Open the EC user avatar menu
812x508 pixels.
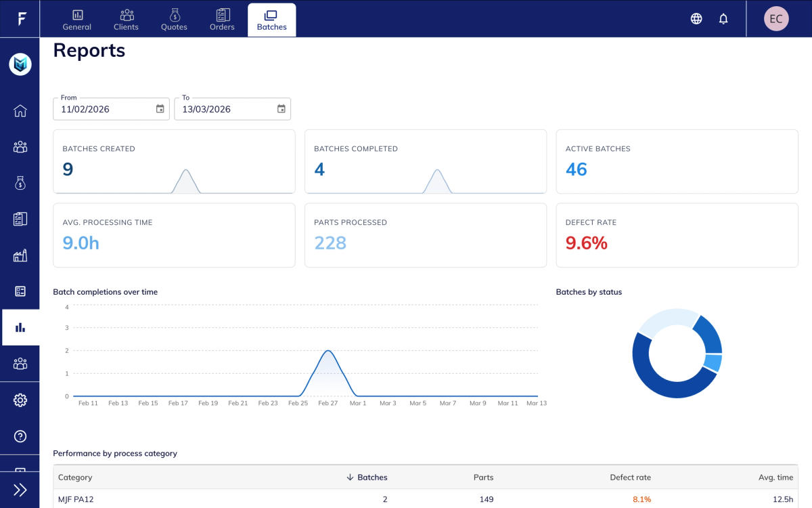(776, 19)
